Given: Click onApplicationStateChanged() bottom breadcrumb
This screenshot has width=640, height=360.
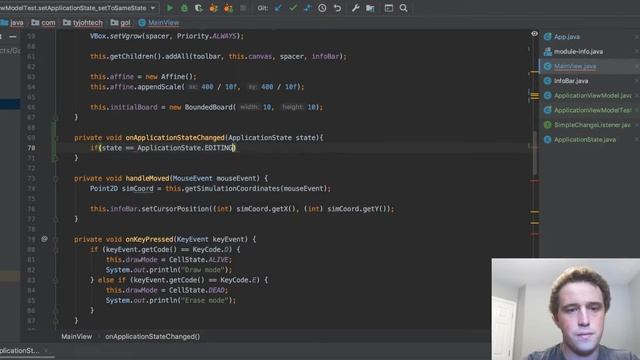Looking at the screenshot, I should (153, 336).
